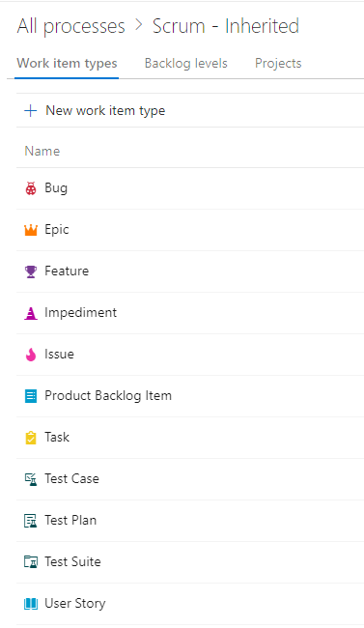Image resolution: width=364 pixels, height=628 pixels.
Task: Open the Product Backlog Item type
Action: point(108,396)
